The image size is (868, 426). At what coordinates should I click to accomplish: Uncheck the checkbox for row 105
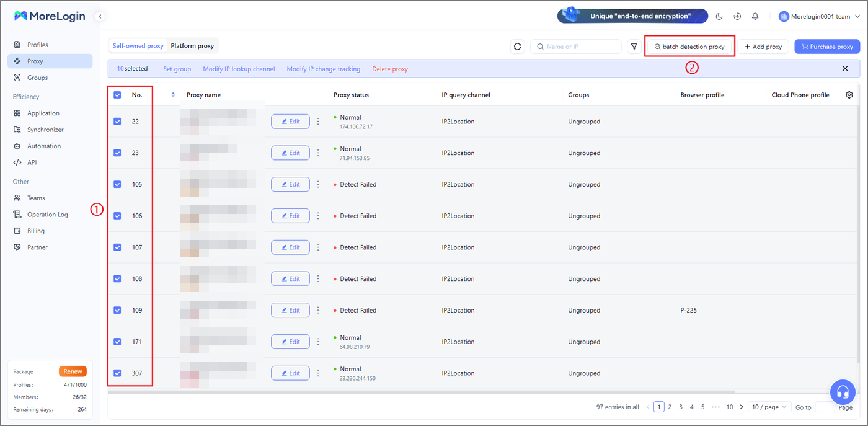click(117, 184)
